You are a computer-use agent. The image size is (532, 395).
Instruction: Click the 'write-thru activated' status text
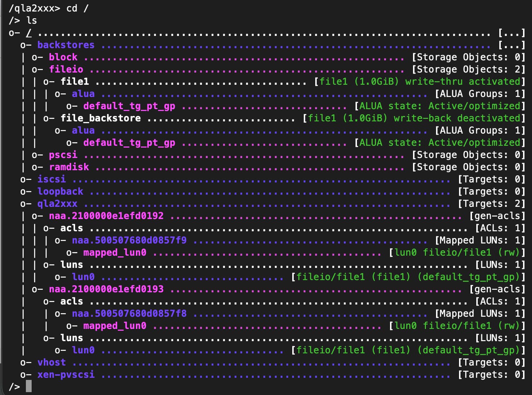click(x=462, y=82)
